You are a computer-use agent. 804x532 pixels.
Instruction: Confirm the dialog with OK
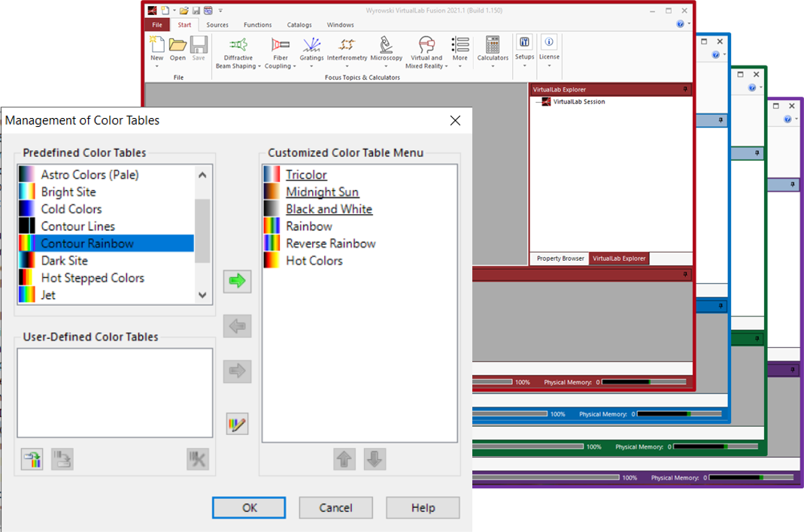249,507
